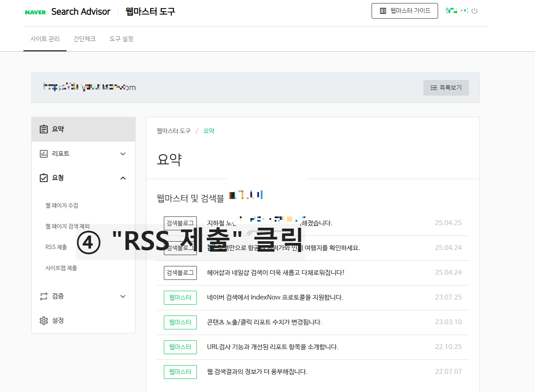Viewport: 535px width, 392px height.
Task: Click the date 22.07.07
Action: click(448, 372)
